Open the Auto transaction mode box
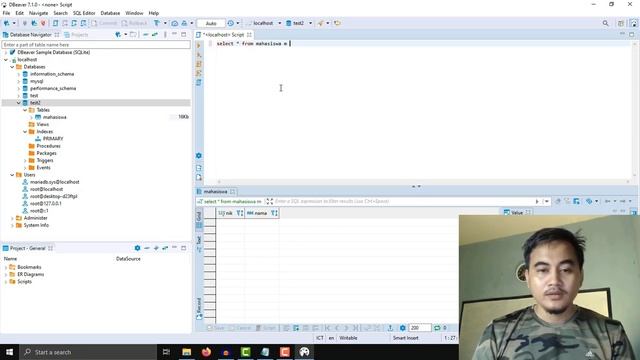This screenshot has height=360, width=640. tap(211, 23)
